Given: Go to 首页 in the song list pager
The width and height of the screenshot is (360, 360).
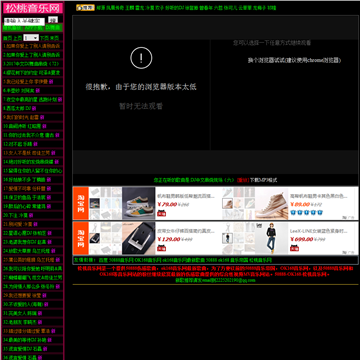Looking at the screenshot, I should (x=7, y=38).
